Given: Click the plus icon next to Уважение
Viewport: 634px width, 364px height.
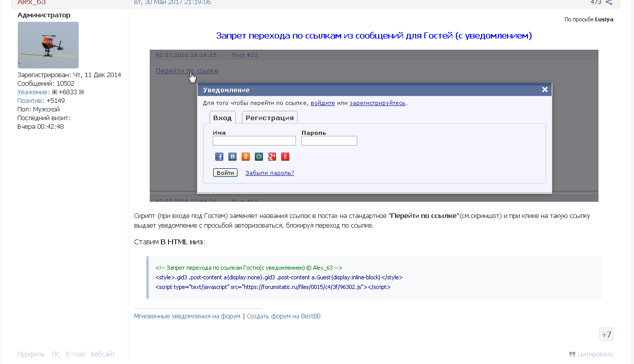Looking at the screenshot, I should tap(54, 92).
